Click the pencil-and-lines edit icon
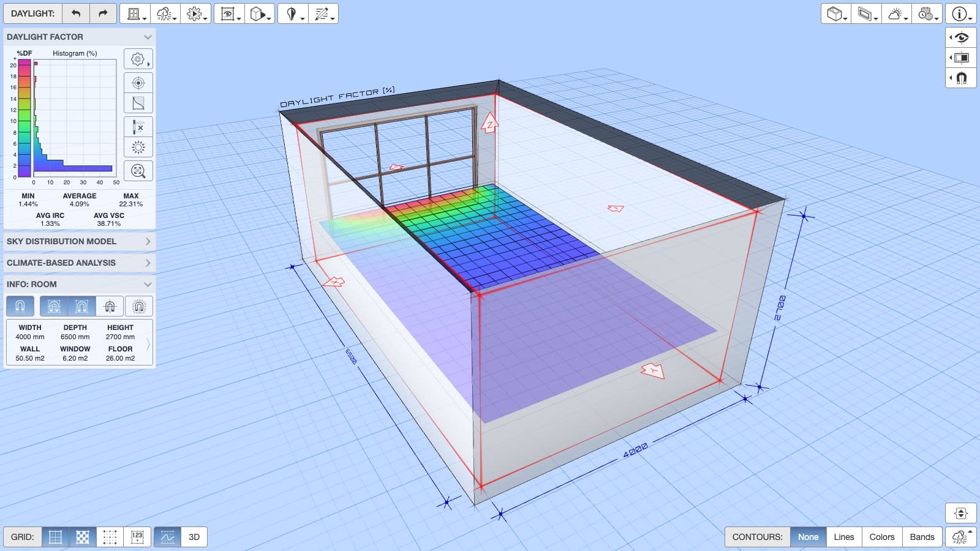The image size is (980, 551). point(323,13)
